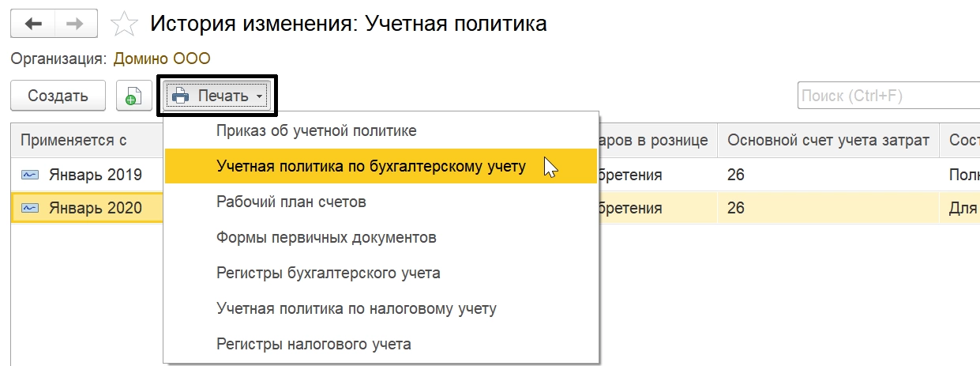Add page to favorites star
Viewport: 980px width, 366px height.
coord(122,24)
